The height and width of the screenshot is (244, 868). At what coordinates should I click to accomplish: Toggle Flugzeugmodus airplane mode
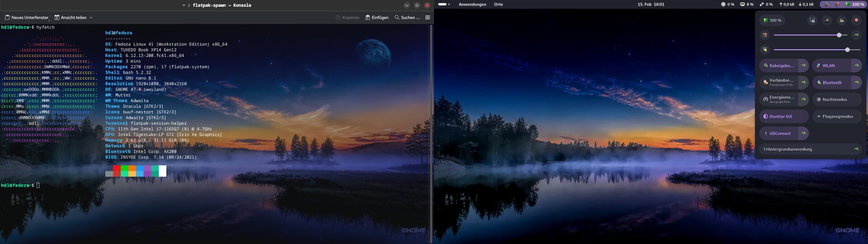837,116
